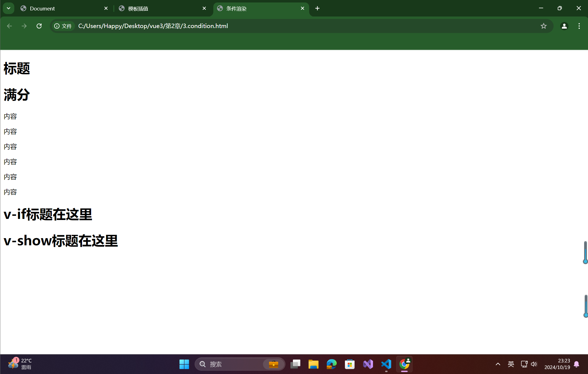This screenshot has height=374, width=588.
Task: Go back to the previous page
Action: (9, 26)
